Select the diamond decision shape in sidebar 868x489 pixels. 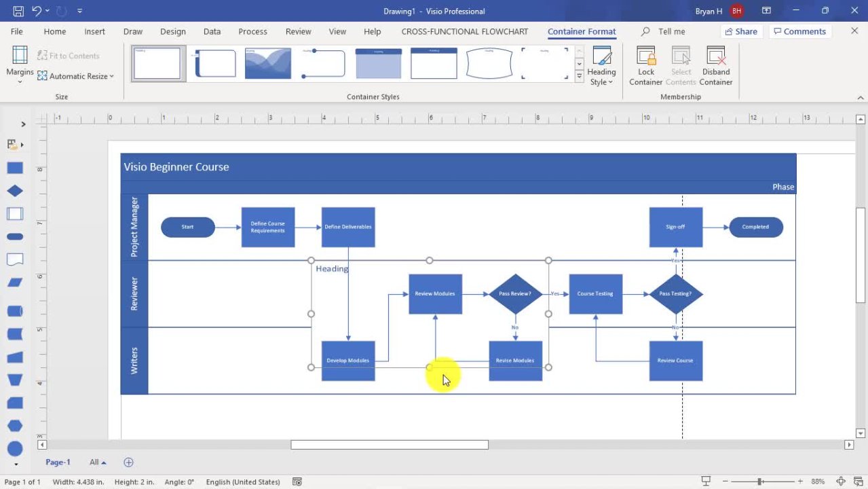[x=15, y=192]
